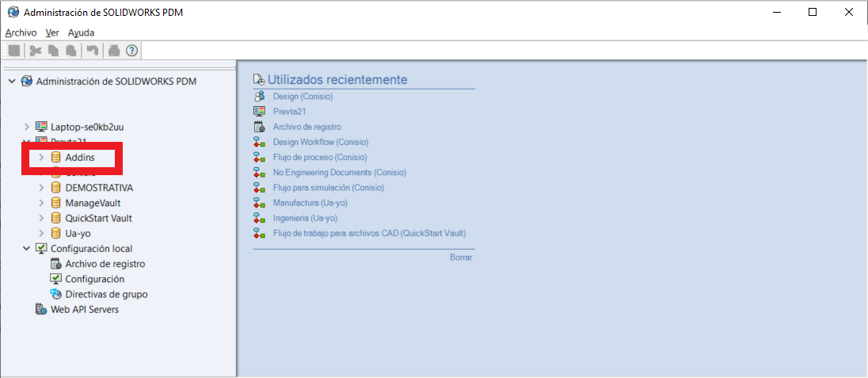Click the monitor icon beside recent Prevta21
Image resolution: width=868 pixels, height=378 pixels.
click(259, 112)
